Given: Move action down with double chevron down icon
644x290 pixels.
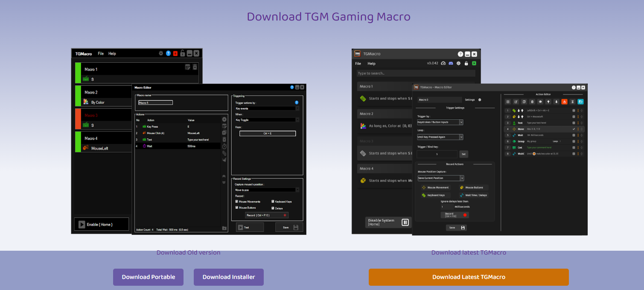Looking at the screenshot, I should (x=224, y=182).
